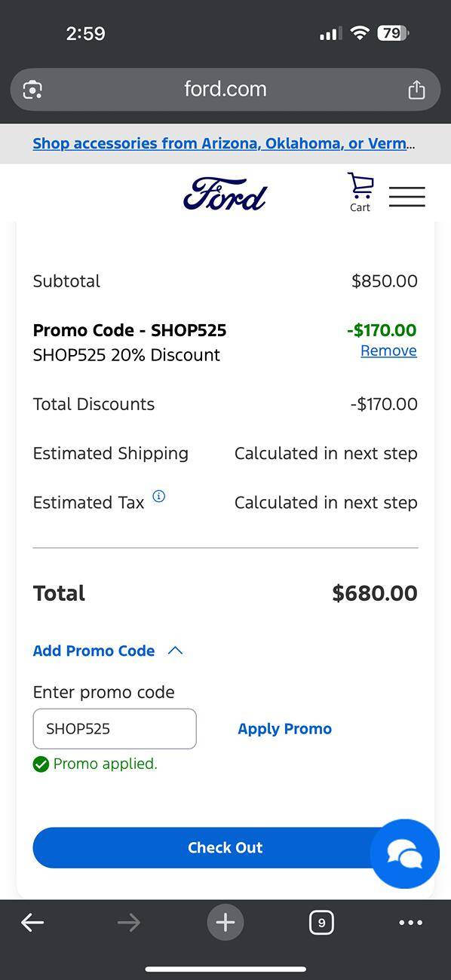Open the Shop accessories location banner link
The width and height of the screenshot is (451, 980).
224,143
